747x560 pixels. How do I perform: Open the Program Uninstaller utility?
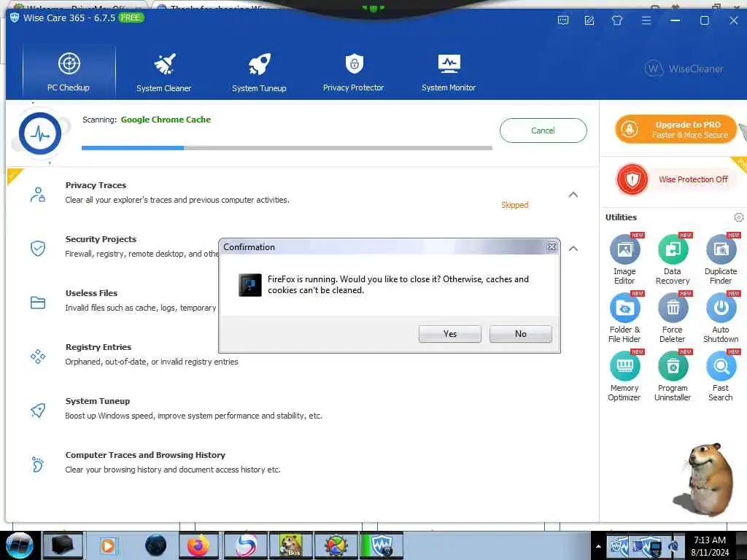pos(673,376)
